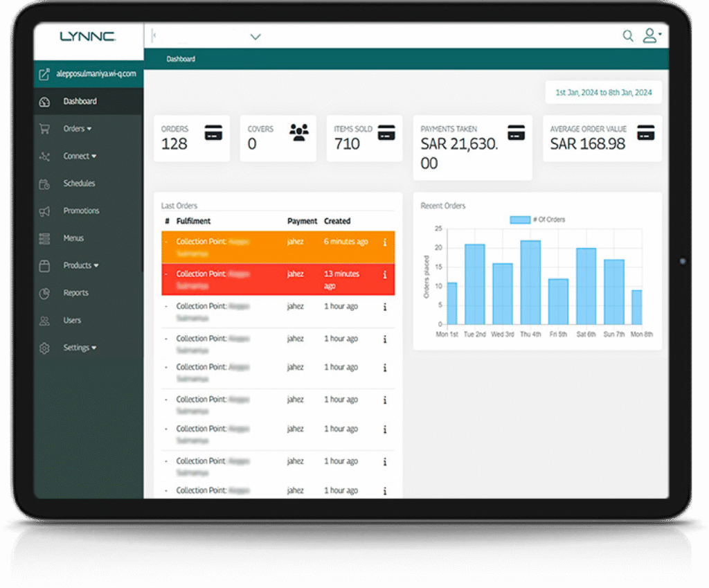Open the dropdown next to the search bar
Viewport: 709px width, 588px height.
coord(255,37)
